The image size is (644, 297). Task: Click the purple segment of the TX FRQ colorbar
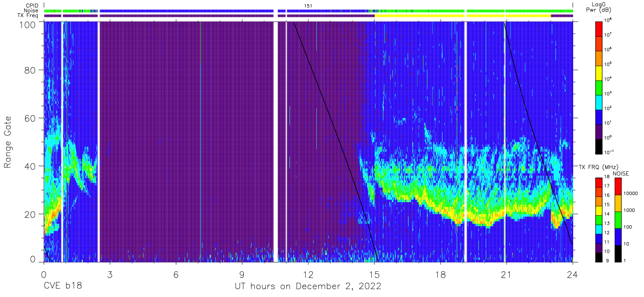(598, 247)
